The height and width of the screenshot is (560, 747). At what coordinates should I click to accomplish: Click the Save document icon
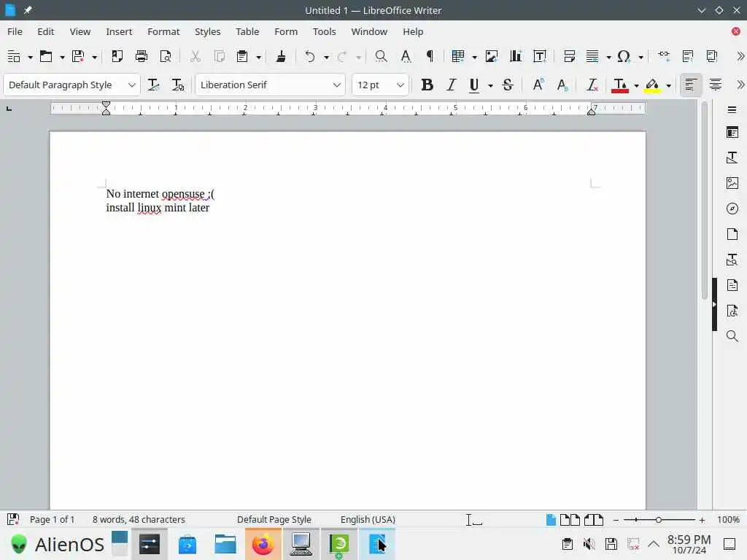coord(78,57)
